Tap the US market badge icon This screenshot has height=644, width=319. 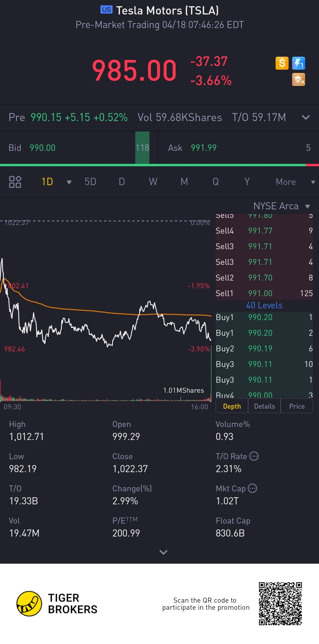(106, 10)
